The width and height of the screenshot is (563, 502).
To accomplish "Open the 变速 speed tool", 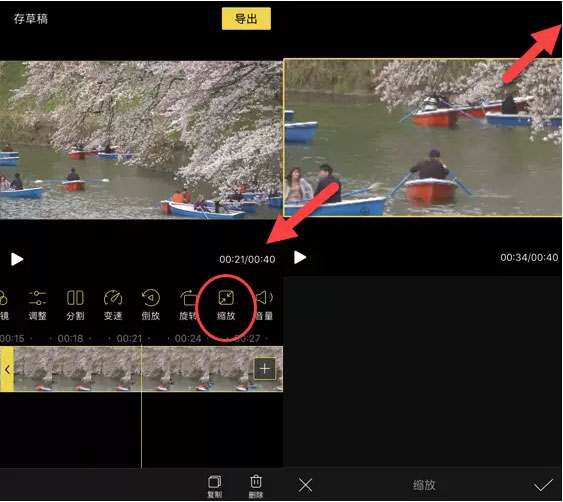I will tap(113, 305).
